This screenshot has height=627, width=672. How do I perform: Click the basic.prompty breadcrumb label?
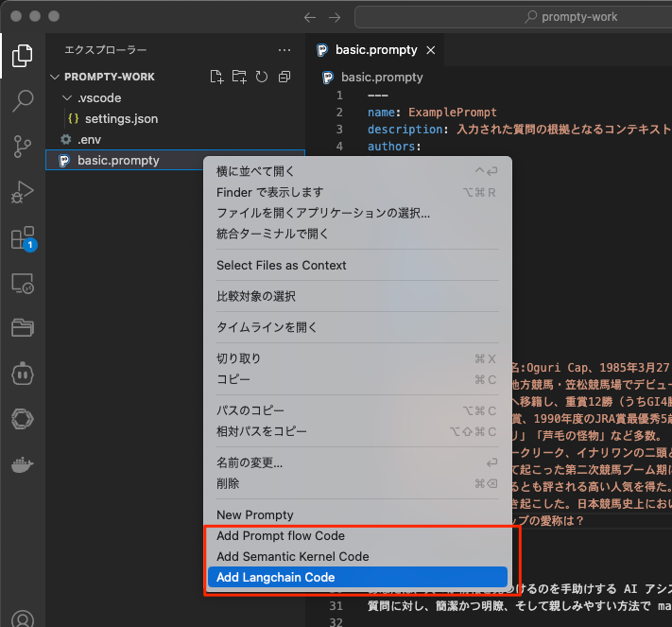pos(382,78)
